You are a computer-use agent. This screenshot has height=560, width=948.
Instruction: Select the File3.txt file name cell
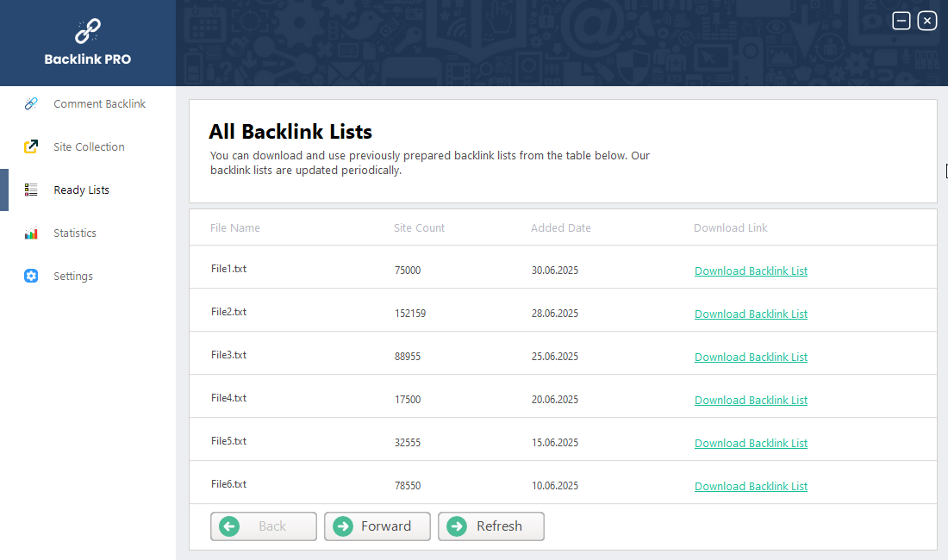(228, 355)
